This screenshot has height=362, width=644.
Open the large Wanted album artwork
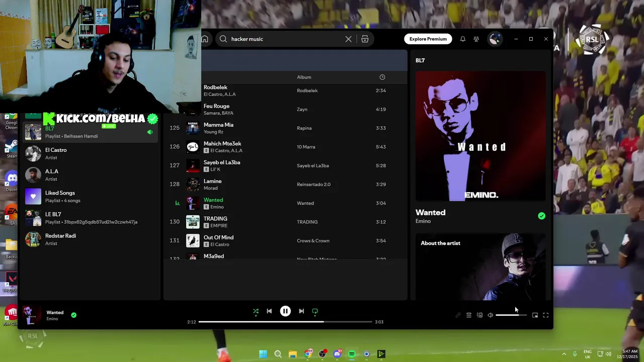tap(480, 136)
